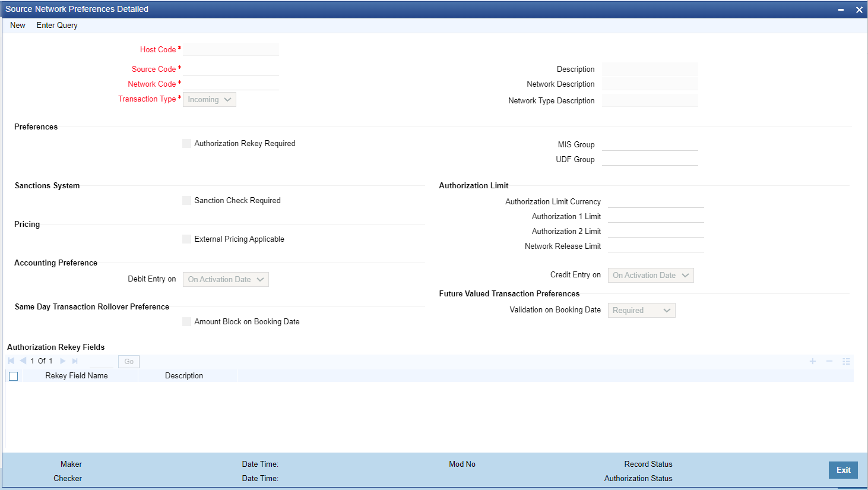The height and width of the screenshot is (490, 868).
Task: Focus the MIS Group field
Action: [650, 144]
